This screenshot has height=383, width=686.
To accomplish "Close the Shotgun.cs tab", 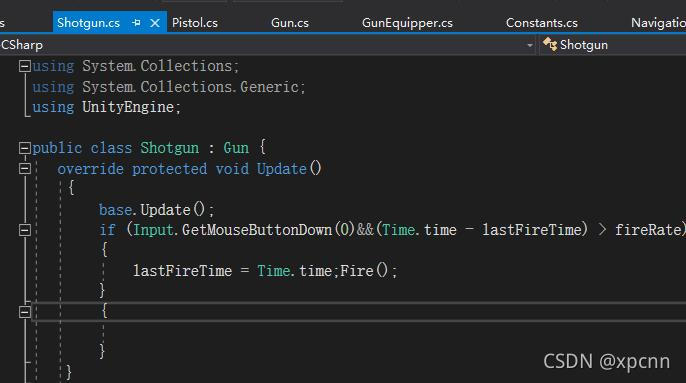I will tap(155, 23).
